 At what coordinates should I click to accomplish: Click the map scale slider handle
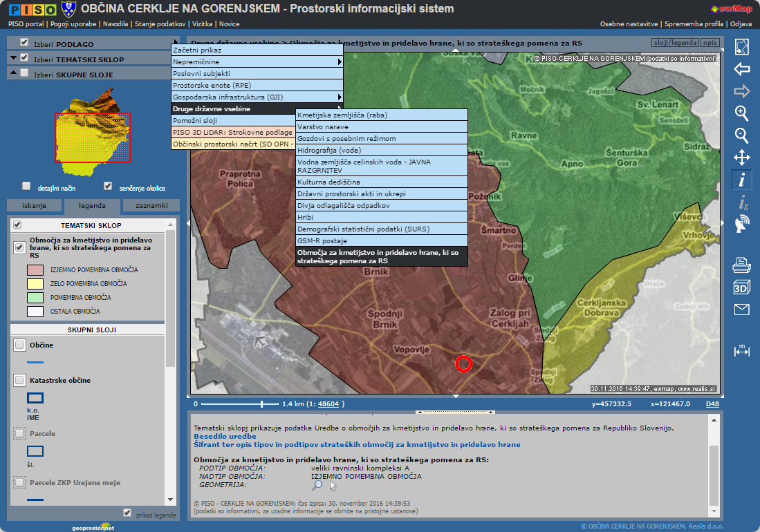pos(261,403)
